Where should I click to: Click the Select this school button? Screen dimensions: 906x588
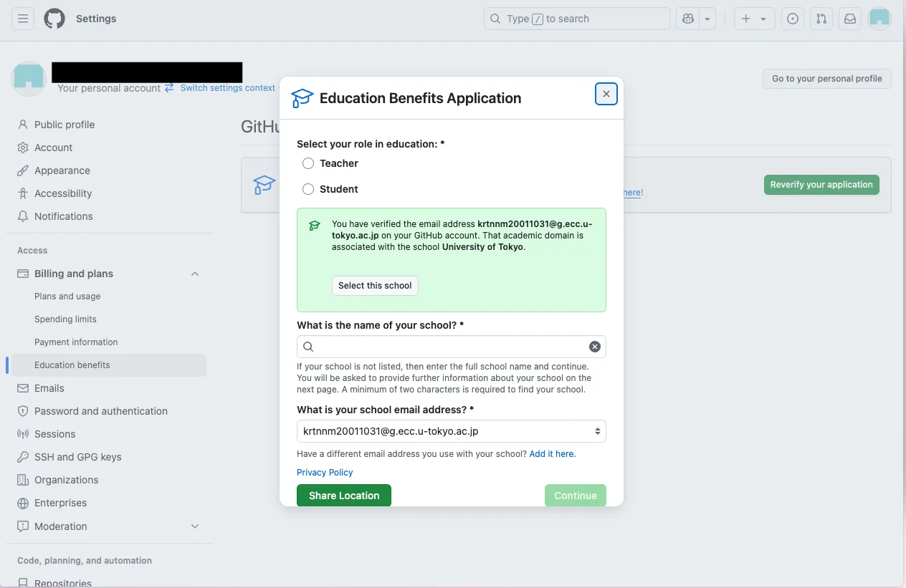pos(375,286)
